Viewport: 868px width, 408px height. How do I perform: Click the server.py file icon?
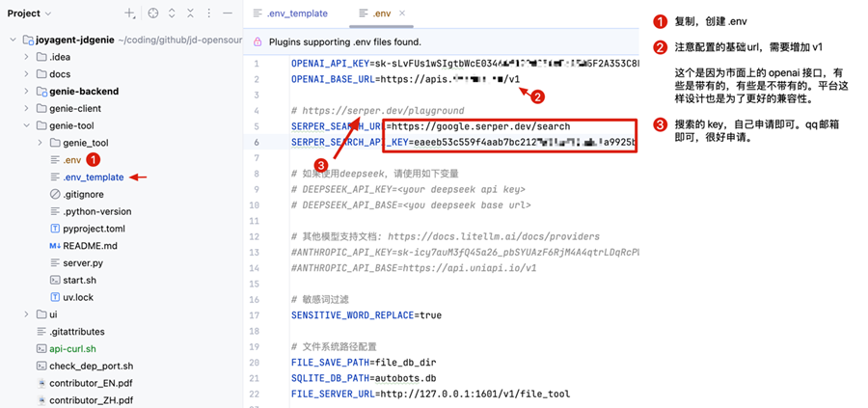point(55,263)
